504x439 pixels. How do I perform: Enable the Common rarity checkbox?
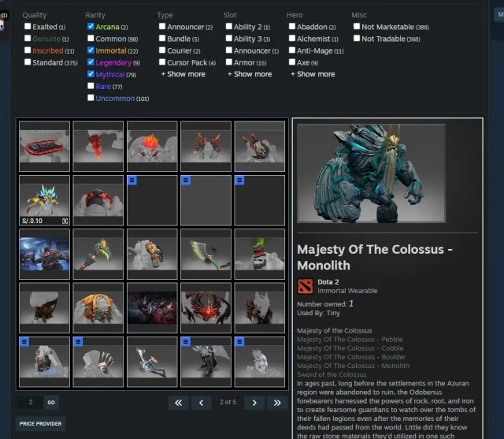[x=91, y=39]
